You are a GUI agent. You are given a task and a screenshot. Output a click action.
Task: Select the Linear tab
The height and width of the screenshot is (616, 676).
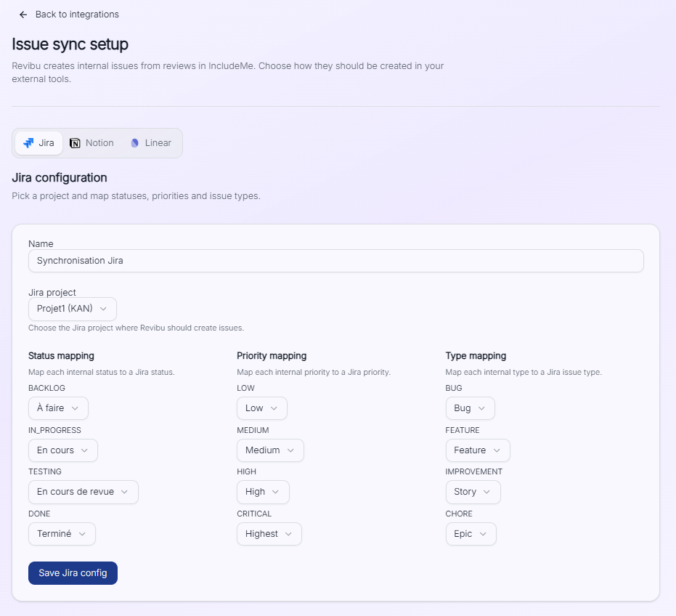tap(150, 142)
